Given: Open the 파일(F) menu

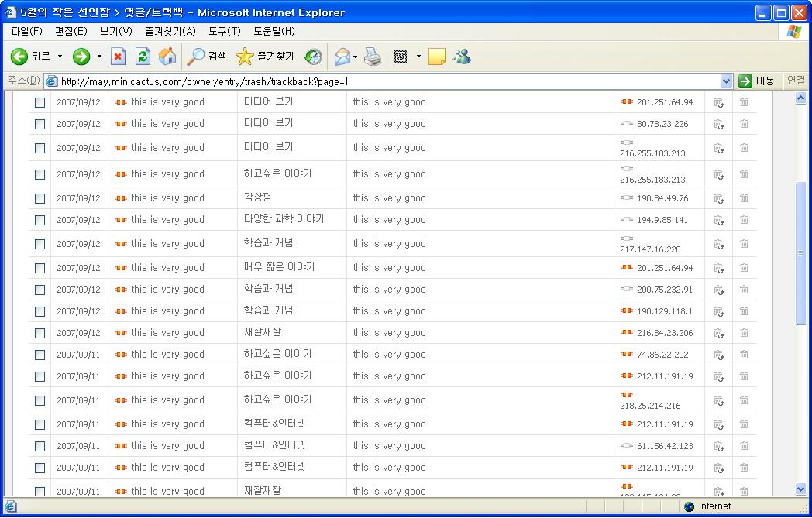Looking at the screenshot, I should point(26,31).
